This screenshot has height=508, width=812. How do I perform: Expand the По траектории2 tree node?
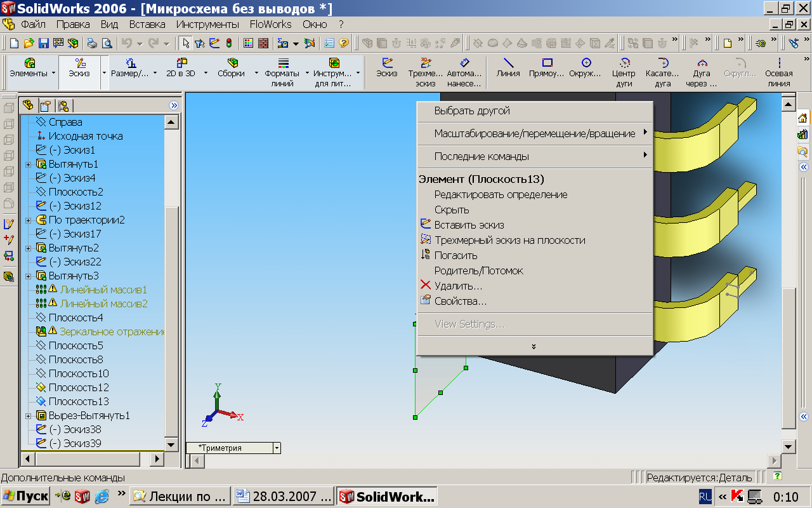pos(28,220)
